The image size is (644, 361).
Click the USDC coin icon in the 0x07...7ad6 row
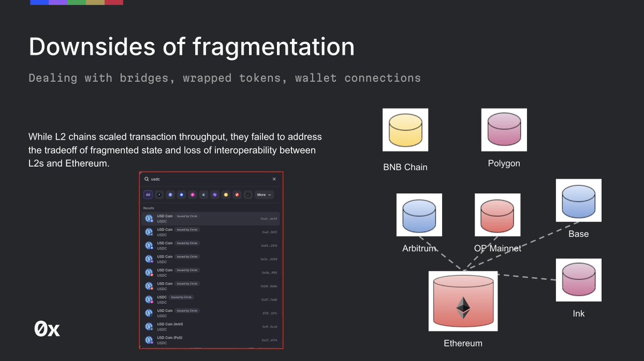(149, 299)
